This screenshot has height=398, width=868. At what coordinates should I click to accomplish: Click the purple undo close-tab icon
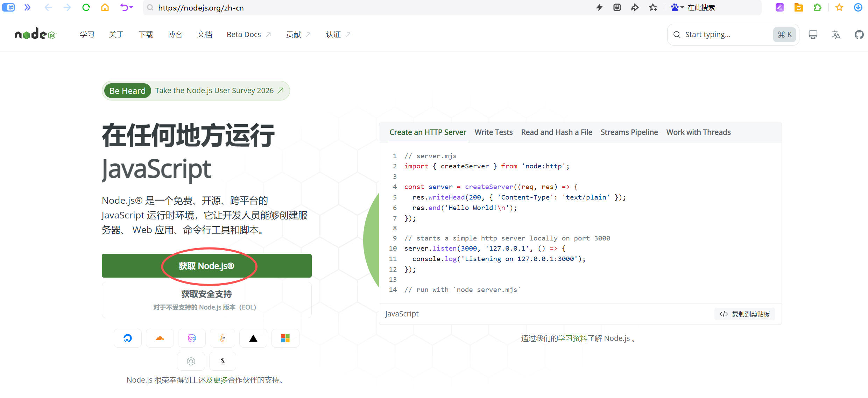pyautogui.click(x=124, y=7)
